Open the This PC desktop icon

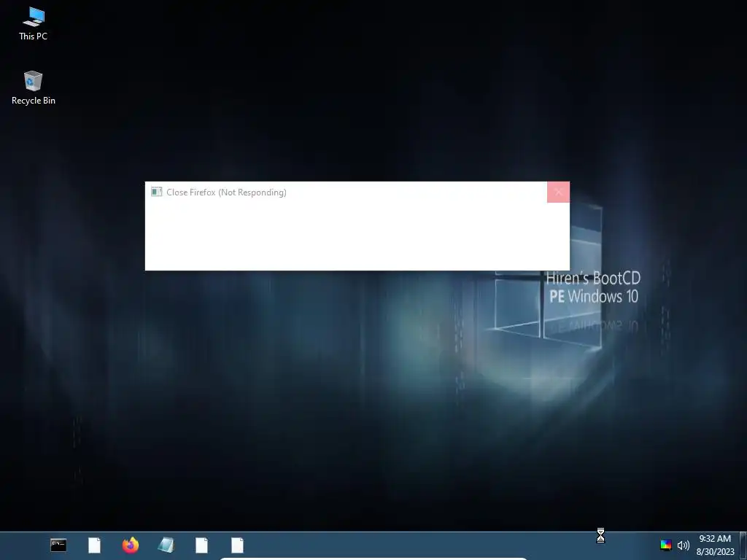tap(33, 24)
